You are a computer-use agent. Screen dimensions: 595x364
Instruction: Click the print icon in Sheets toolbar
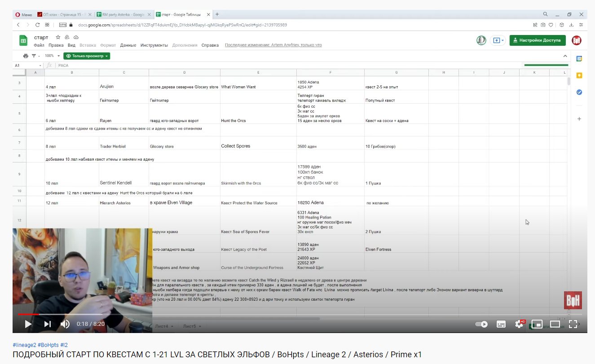point(26,56)
